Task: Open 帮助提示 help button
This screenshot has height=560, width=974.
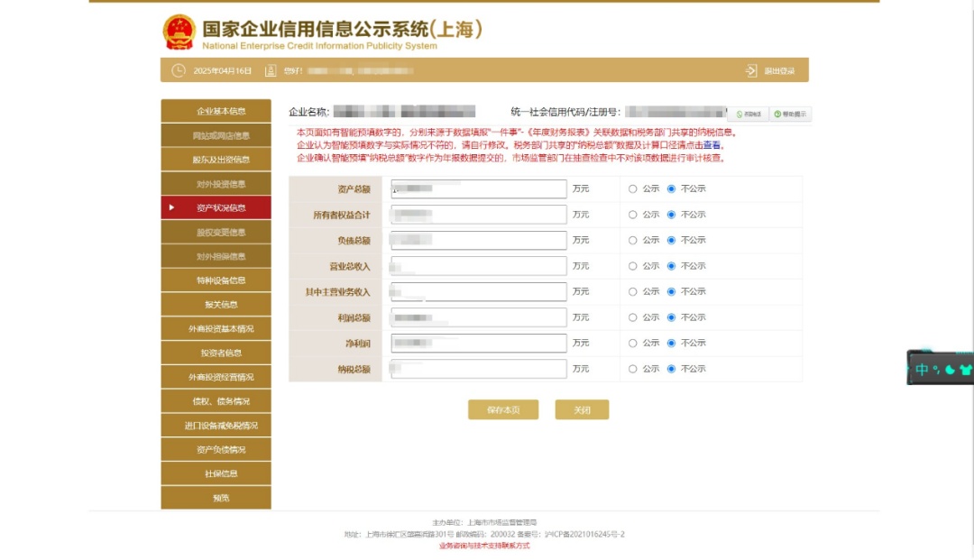Action: (x=790, y=115)
